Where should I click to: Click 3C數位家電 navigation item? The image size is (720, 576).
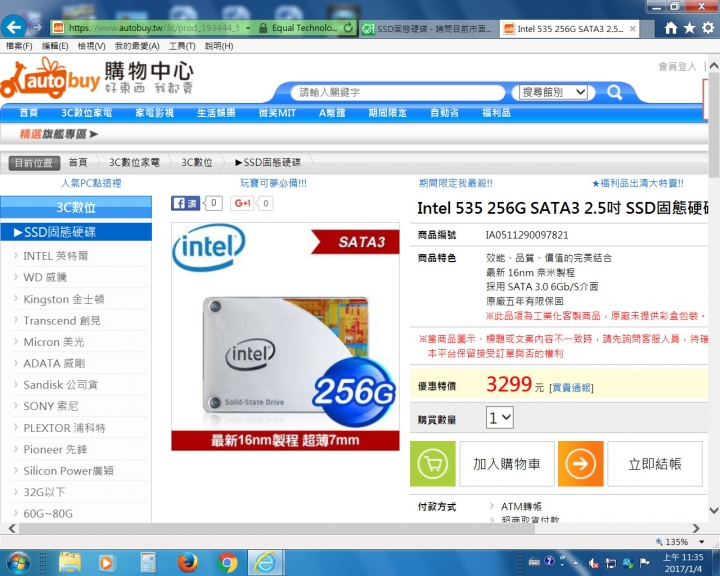[x=86, y=113]
